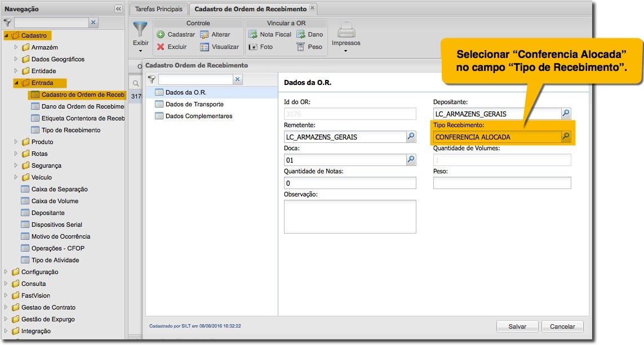Click the Nota Fiscal toolbar icon
The height and width of the screenshot is (345, 644).
pyautogui.click(x=253, y=35)
